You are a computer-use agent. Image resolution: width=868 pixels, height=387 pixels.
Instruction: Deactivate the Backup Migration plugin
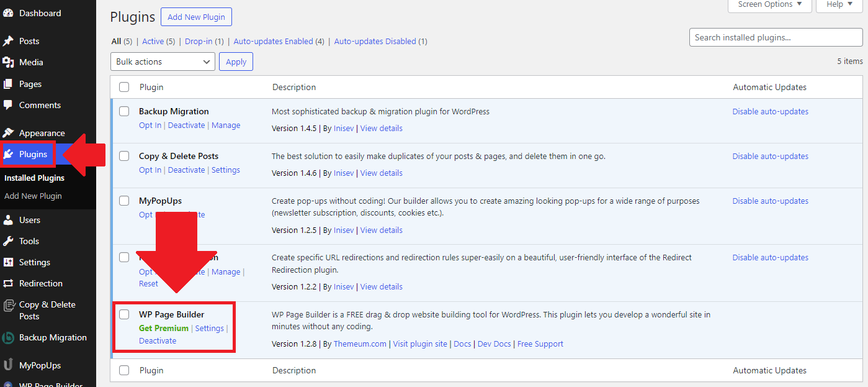click(x=186, y=125)
